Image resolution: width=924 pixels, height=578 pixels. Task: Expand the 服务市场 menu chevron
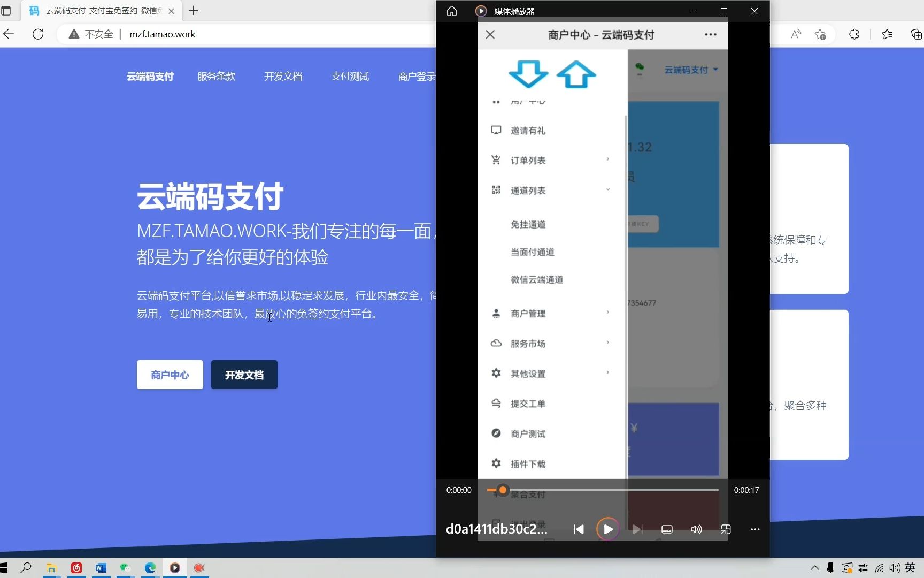[608, 342]
